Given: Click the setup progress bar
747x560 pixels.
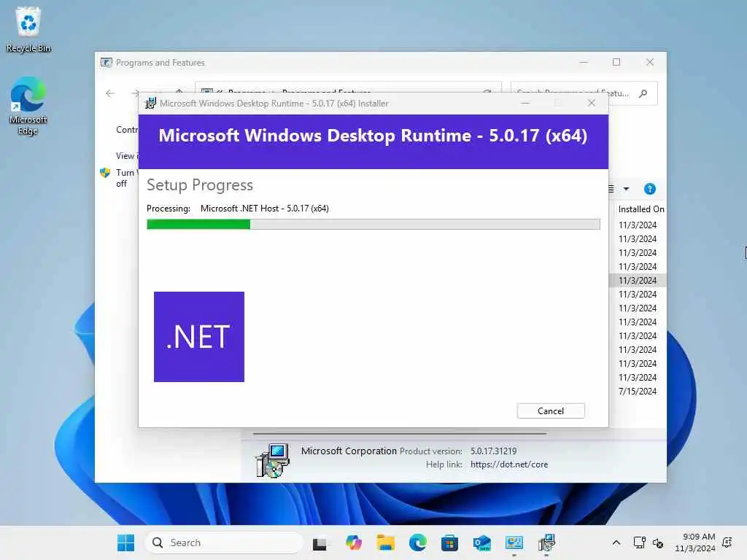Looking at the screenshot, I should click(x=373, y=225).
